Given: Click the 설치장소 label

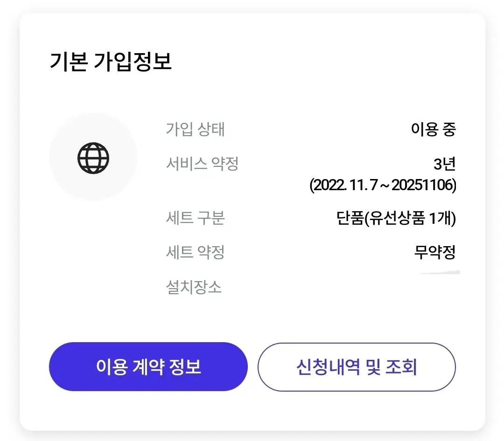Looking at the screenshot, I should 194,287.
